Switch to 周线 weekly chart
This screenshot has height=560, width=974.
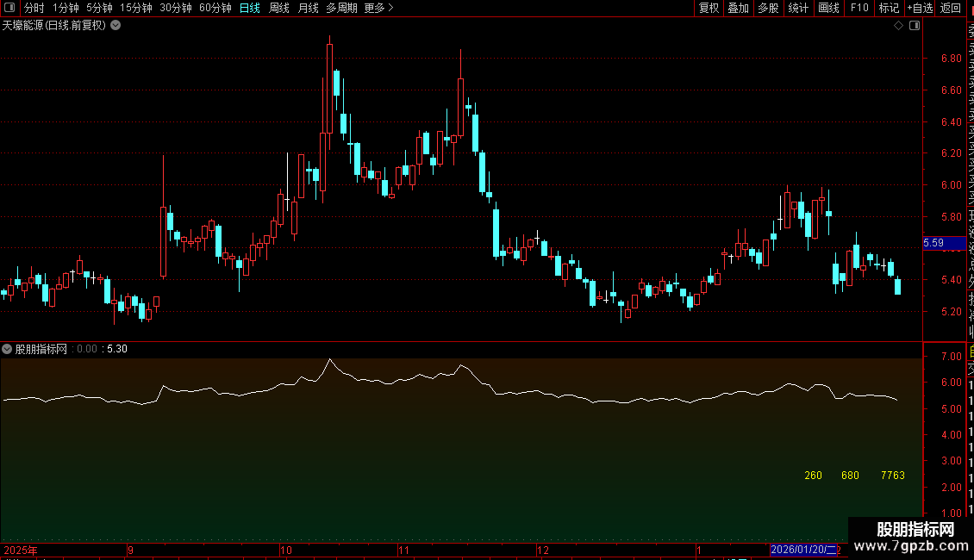point(279,8)
